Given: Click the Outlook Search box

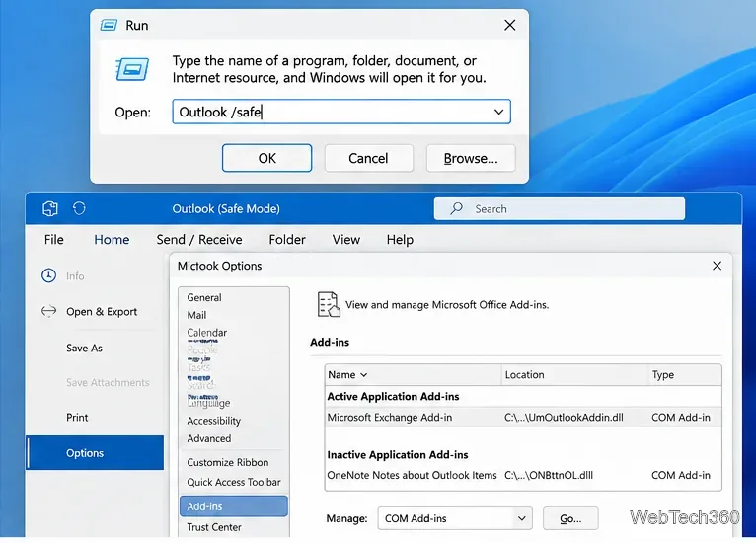Looking at the screenshot, I should tap(560, 209).
